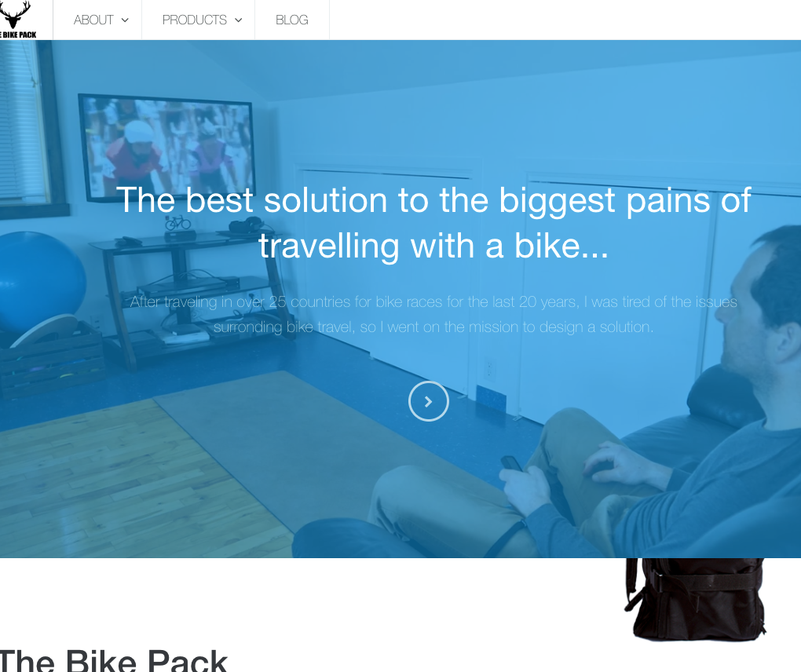801x672 pixels.
Task: Expand the chevron next to PRODUCTS
Action: tap(239, 20)
